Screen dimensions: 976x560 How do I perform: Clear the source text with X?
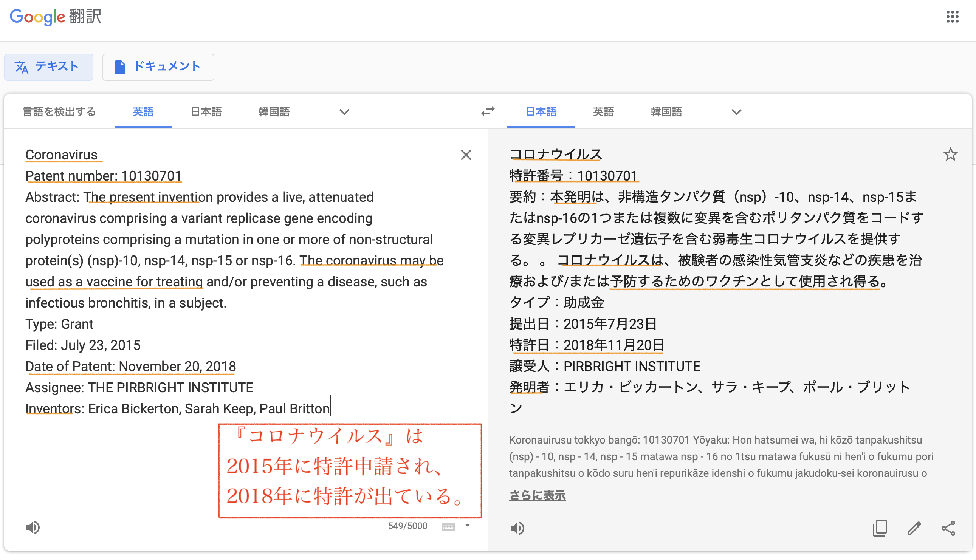pyautogui.click(x=466, y=155)
